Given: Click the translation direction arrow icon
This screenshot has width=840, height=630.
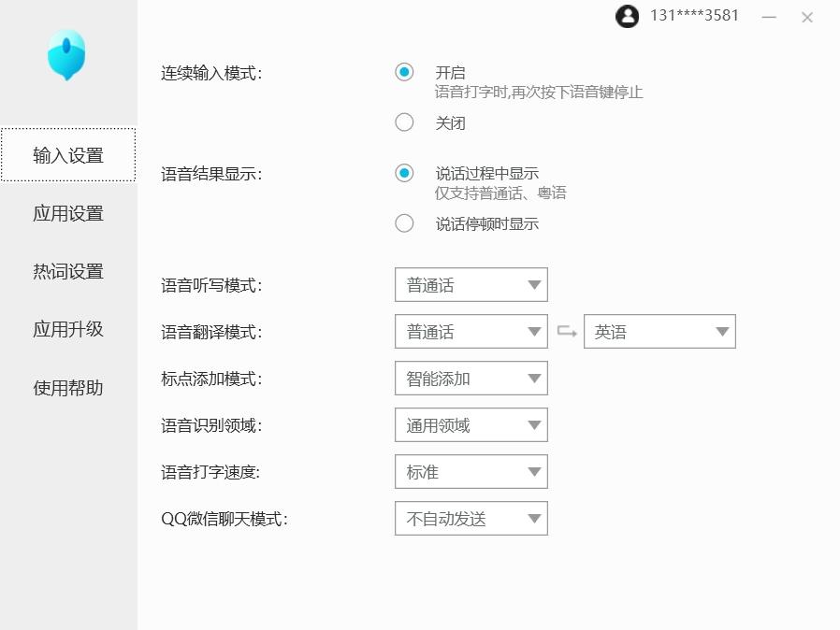Looking at the screenshot, I should pos(565,331).
